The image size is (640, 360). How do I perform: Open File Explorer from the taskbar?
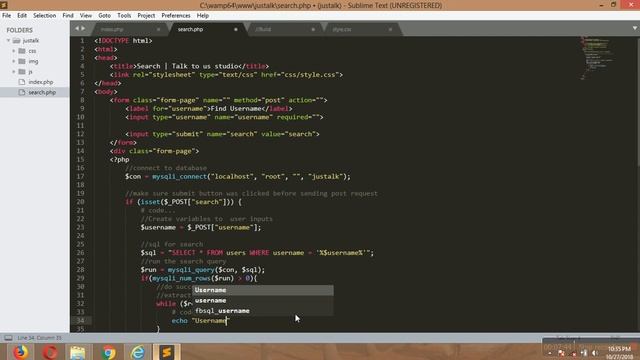78,352
